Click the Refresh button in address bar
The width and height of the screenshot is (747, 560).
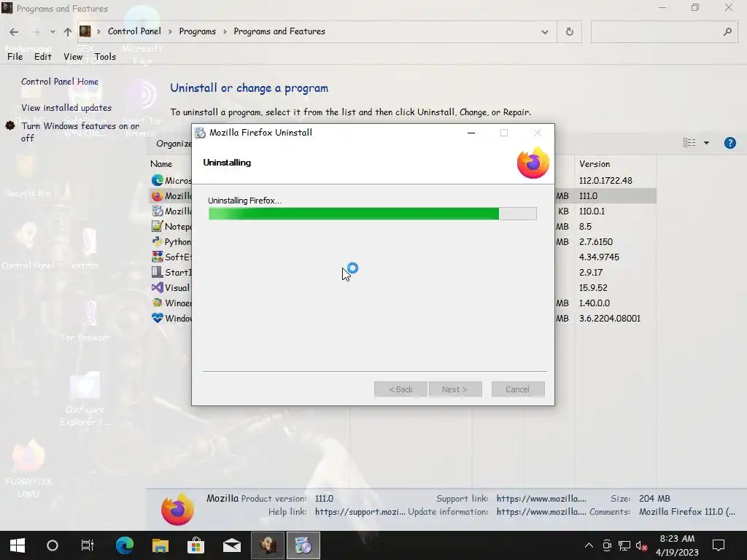click(569, 32)
